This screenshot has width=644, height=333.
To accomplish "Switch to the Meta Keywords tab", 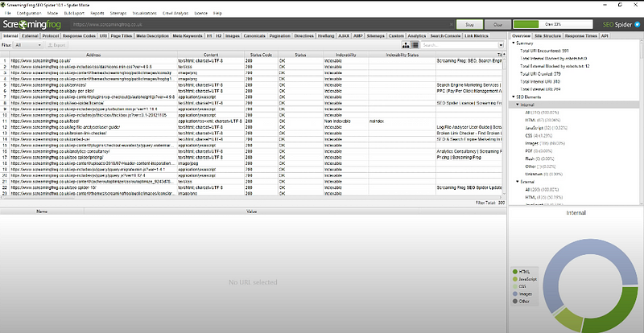I will (x=188, y=36).
